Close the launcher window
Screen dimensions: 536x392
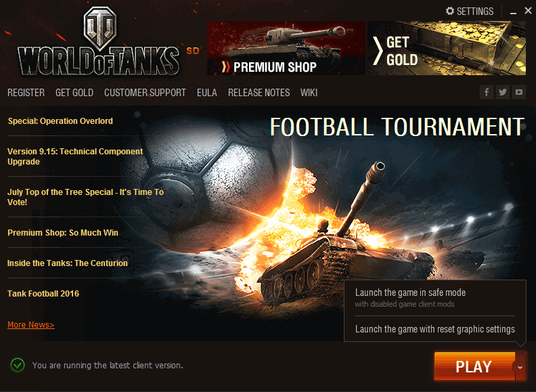[x=528, y=11]
